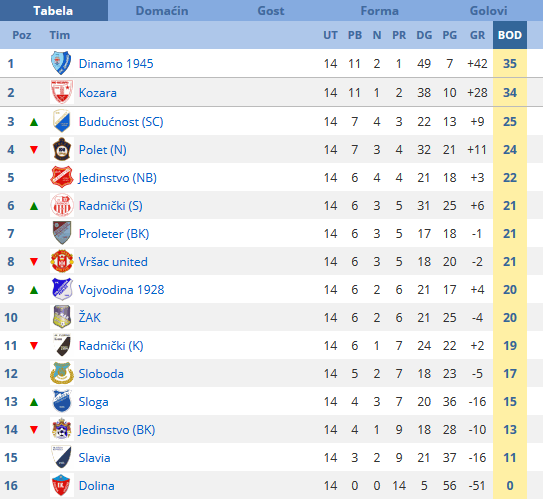This screenshot has height=500, width=544.
Task: Open the Radnički (S) team link
Action: [111, 206]
